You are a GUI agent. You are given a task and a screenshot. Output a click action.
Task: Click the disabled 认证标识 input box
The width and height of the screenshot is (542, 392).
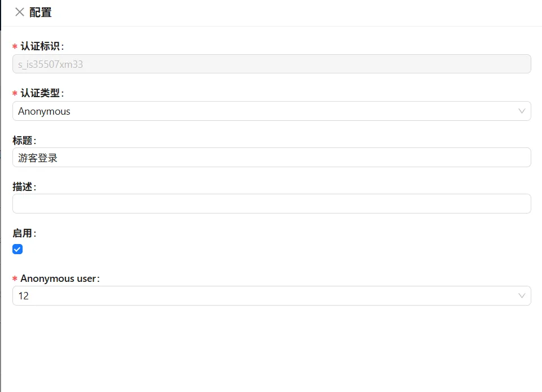pos(272,64)
